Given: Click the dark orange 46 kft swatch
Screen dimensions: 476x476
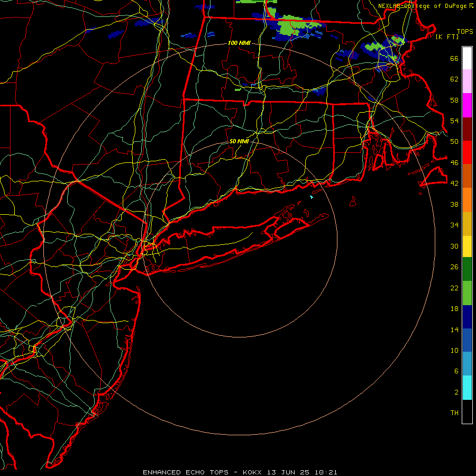Looking at the screenshot, I should click(x=467, y=176).
